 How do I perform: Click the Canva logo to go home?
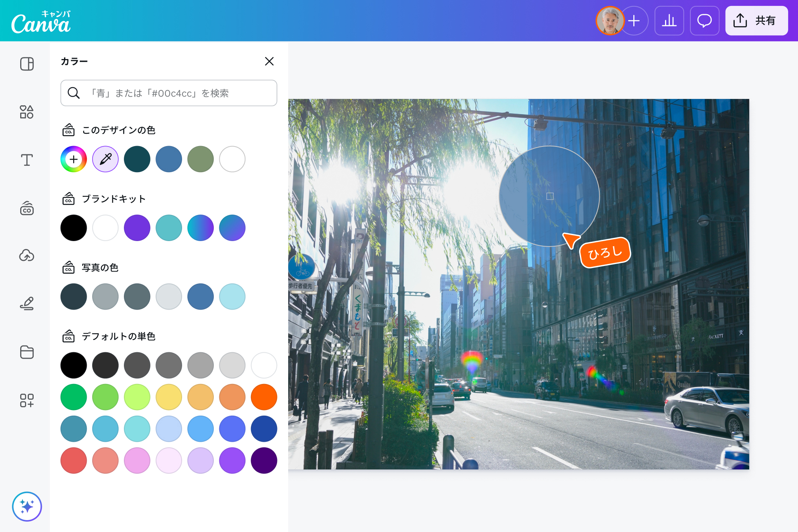click(41, 22)
